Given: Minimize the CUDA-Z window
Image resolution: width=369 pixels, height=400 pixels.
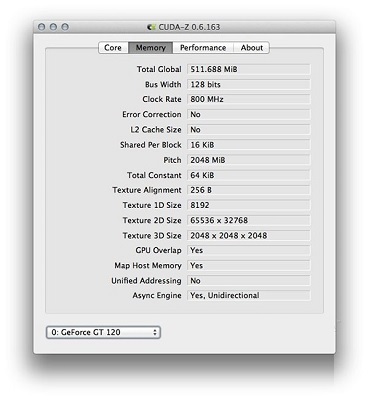Looking at the screenshot, I should [x=53, y=27].
